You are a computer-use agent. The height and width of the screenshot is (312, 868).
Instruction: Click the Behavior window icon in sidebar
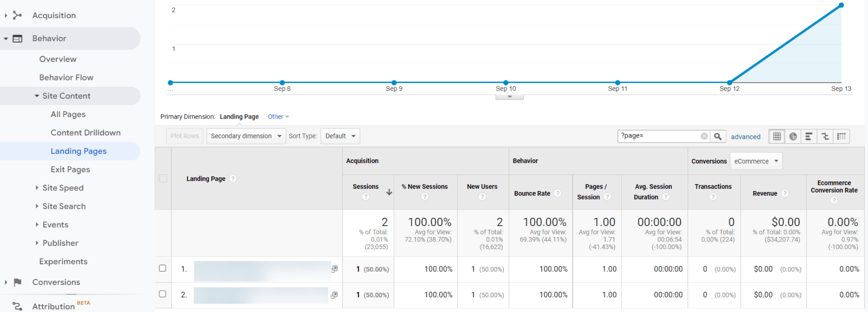click(x=17, y=39)
